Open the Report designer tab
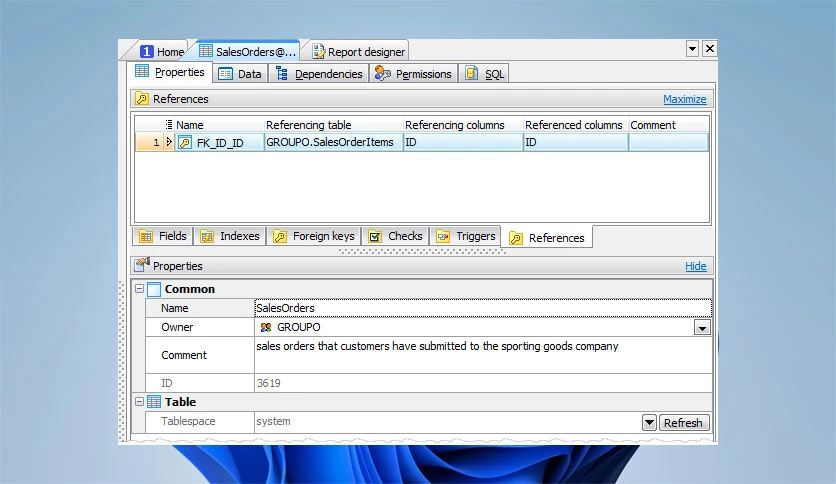Screen dimensions: 836x484 tap(359, 52)
